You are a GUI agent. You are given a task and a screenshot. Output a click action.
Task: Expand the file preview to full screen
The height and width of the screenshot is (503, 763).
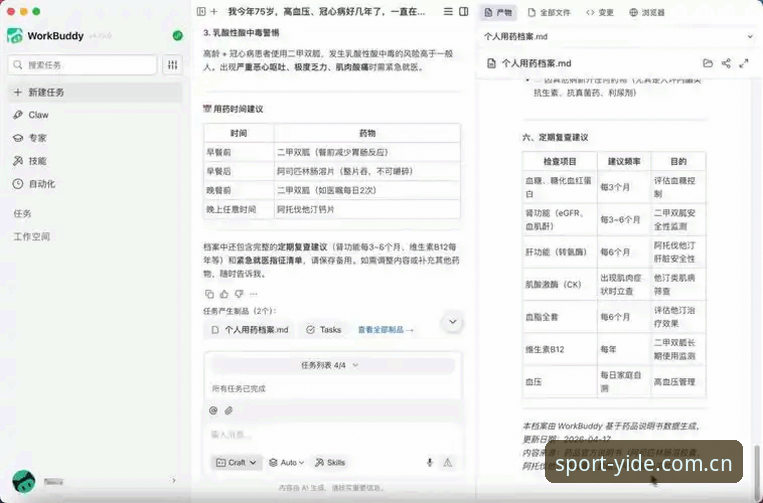pos(744,63)
